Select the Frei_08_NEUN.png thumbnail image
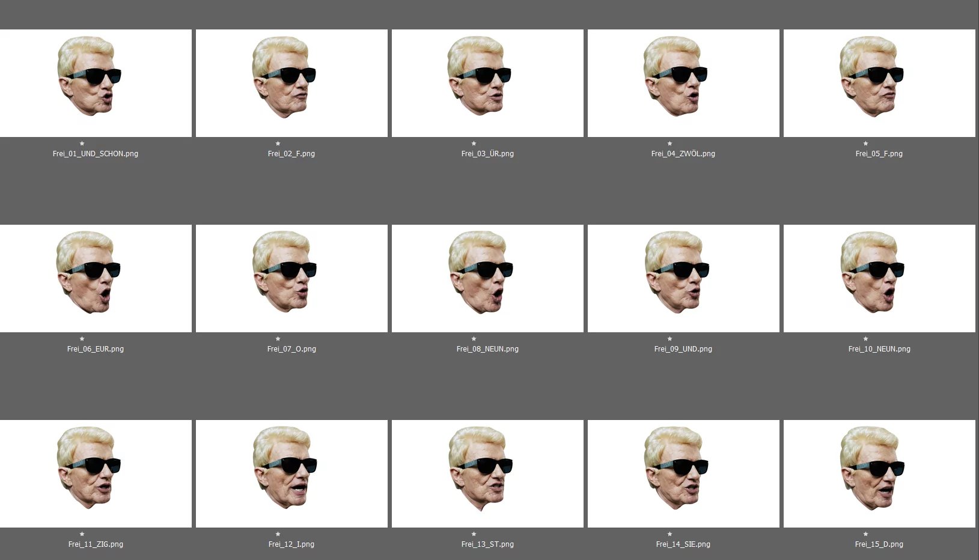The image size is (979, 560). click(x=487, y=278)
